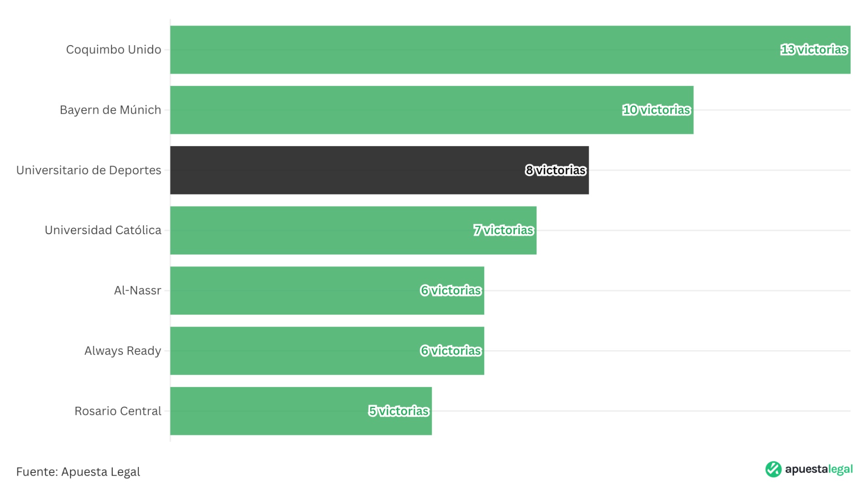Click the Bayern de Múnich axis label
Viewport: 868px width, 493px height.
(111, 110)
